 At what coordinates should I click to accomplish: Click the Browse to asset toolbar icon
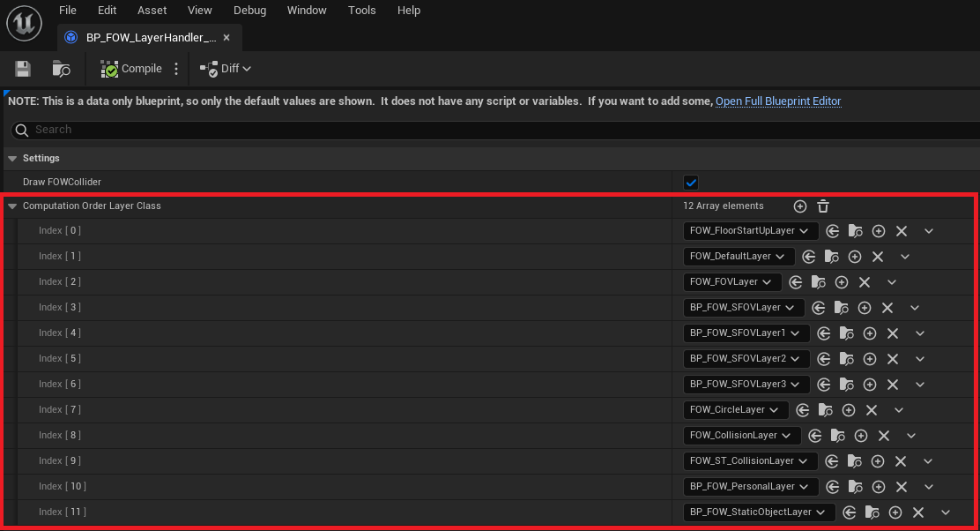coord(62,69)
